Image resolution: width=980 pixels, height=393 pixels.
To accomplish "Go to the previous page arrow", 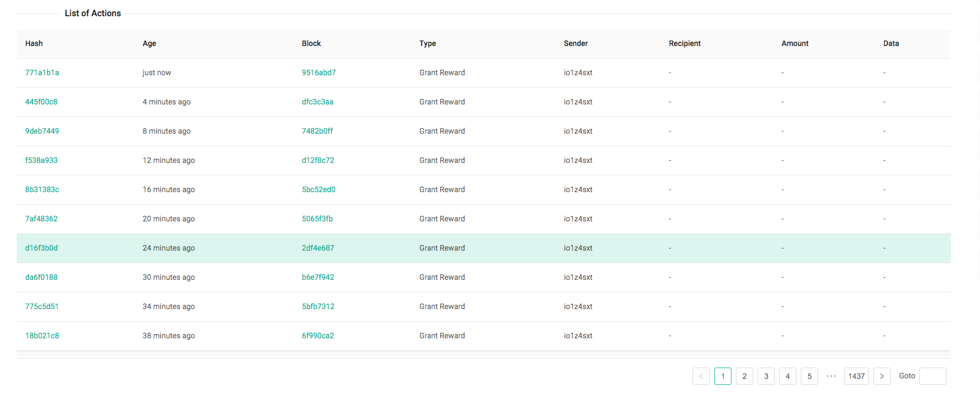I will click(x=701, y=376).
